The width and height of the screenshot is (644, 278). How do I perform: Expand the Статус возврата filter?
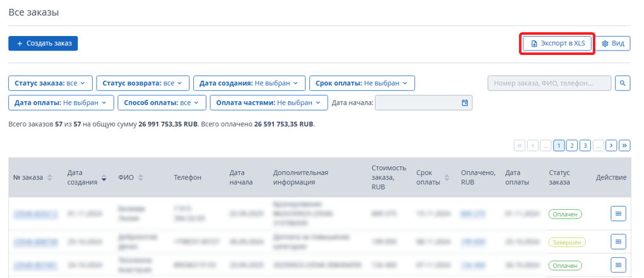point(143,83)
